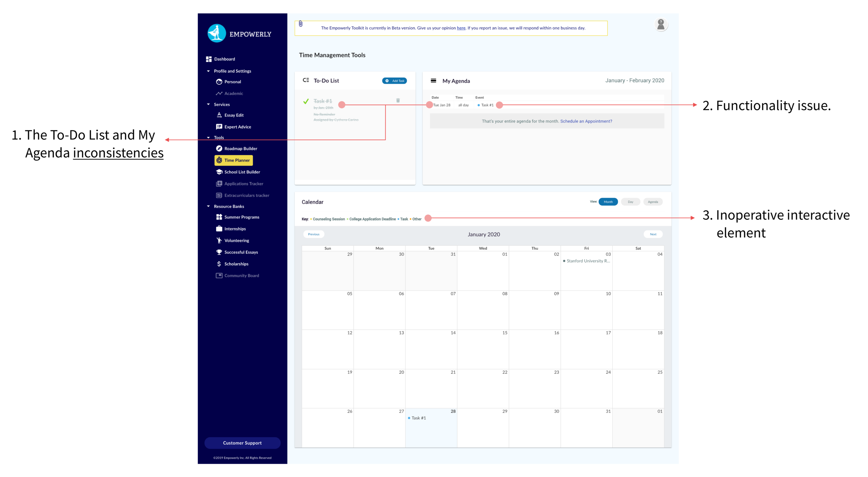The width and height of the screenshot is (868, 477).
Task: Open Task #1 event on calendar day 28
Action: coord(417,418)
